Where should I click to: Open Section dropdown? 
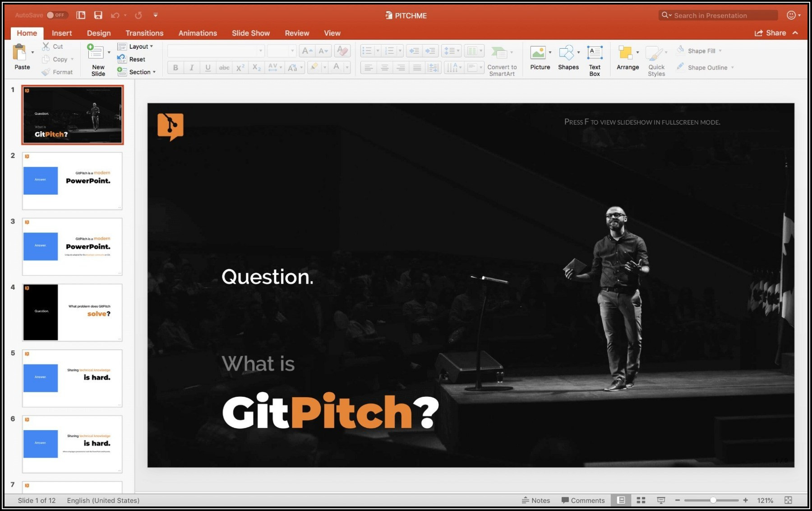click(x=136, y=72)
